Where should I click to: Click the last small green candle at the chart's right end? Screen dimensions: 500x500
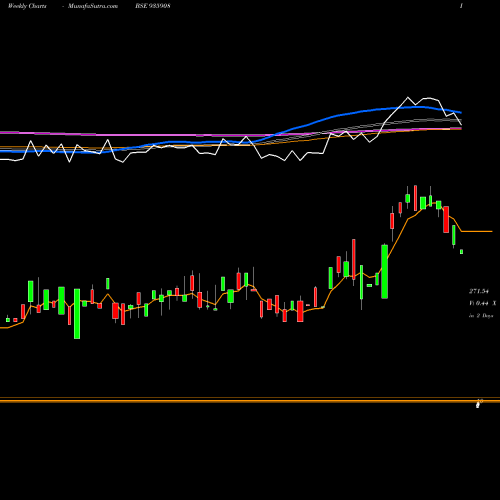tap(461, 252)
